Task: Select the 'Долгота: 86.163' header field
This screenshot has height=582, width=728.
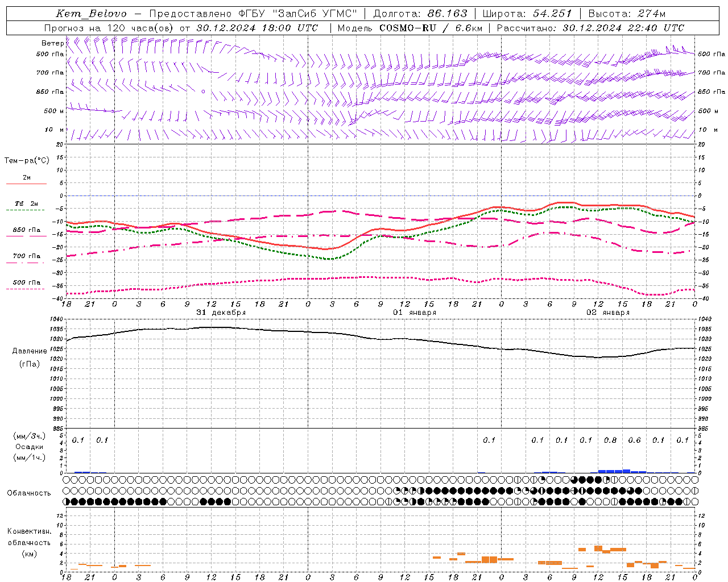Action: (x=420, y=14)
